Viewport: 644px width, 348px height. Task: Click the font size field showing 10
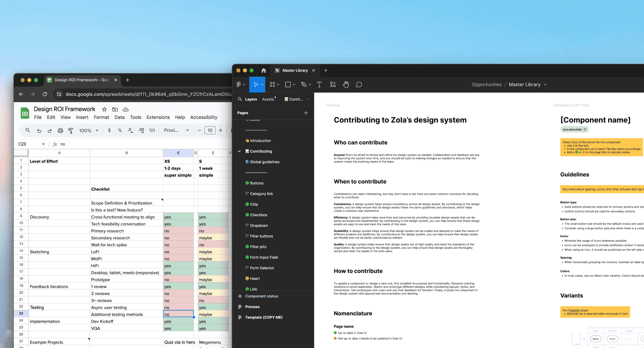pos(210,130)
